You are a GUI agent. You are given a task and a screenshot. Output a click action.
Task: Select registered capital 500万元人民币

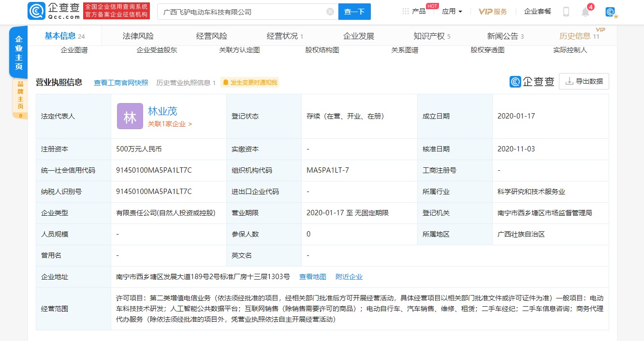click(139, 149)
